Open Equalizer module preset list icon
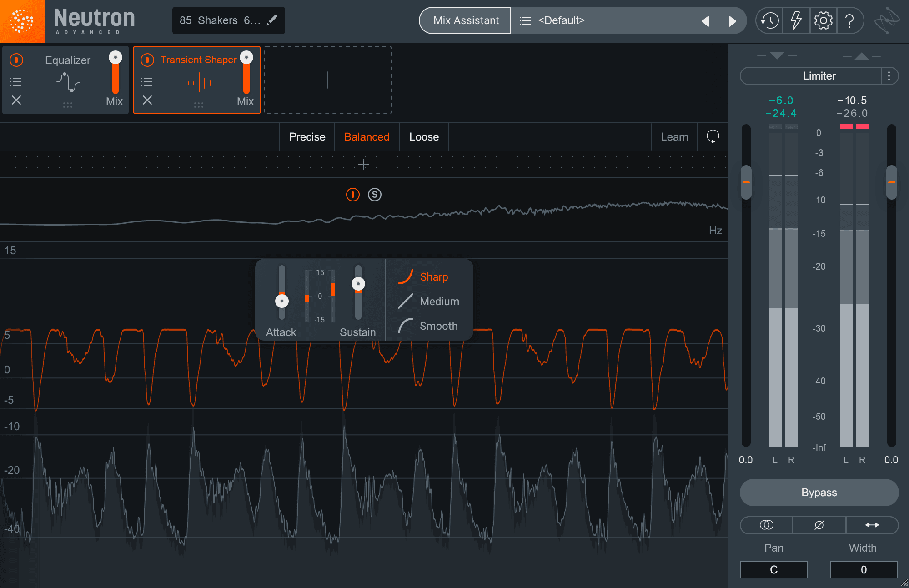 (16, 82)
